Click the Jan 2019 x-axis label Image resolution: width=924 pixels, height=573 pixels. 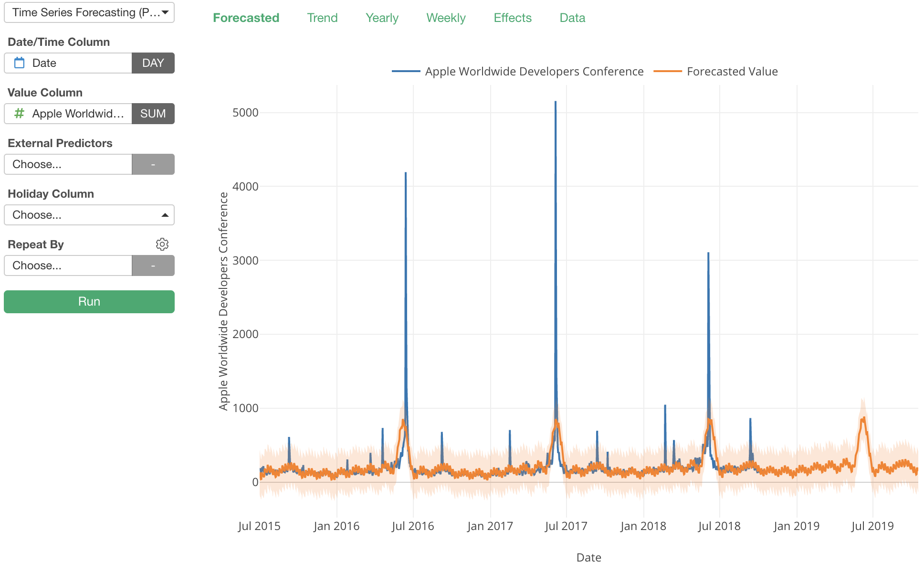(x=797, y=526)
